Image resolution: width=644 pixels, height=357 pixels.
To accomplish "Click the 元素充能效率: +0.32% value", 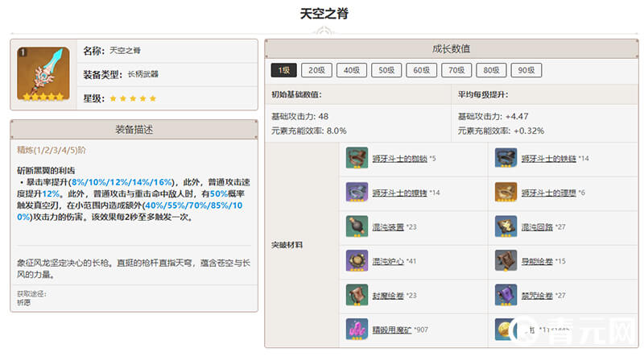I will [501, 131].
